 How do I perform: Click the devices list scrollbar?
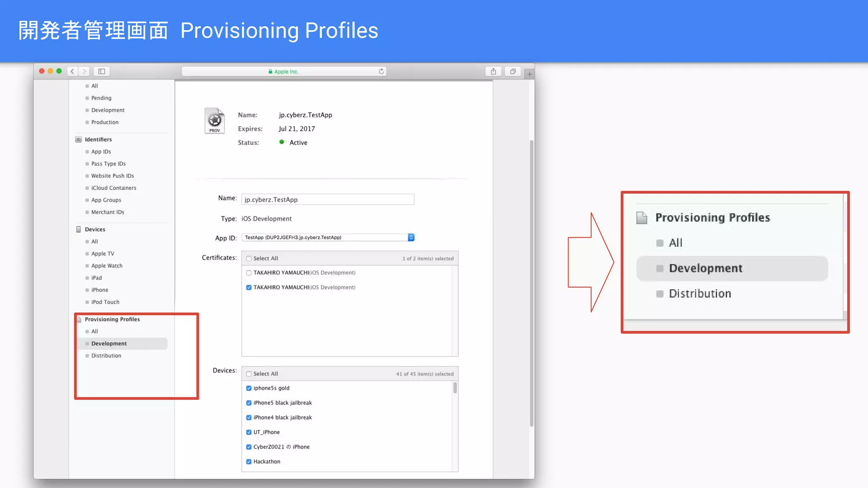455,388
